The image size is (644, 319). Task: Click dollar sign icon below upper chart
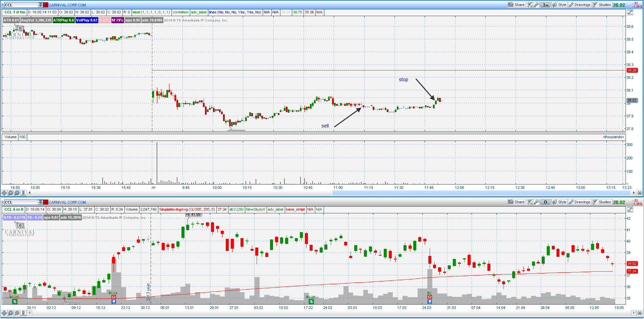[x=23, y=193]
